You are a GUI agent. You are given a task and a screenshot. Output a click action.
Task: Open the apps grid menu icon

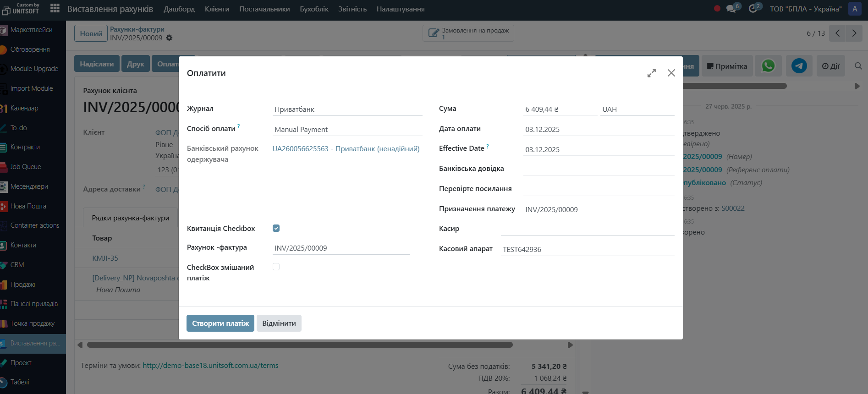tap(55, 8)
